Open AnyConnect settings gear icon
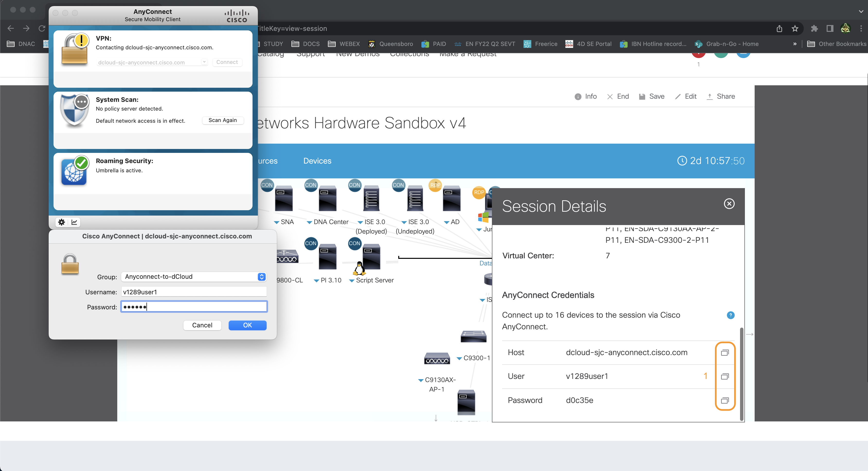The height and width of the screenshot is (471, 868). pos(61,222)
